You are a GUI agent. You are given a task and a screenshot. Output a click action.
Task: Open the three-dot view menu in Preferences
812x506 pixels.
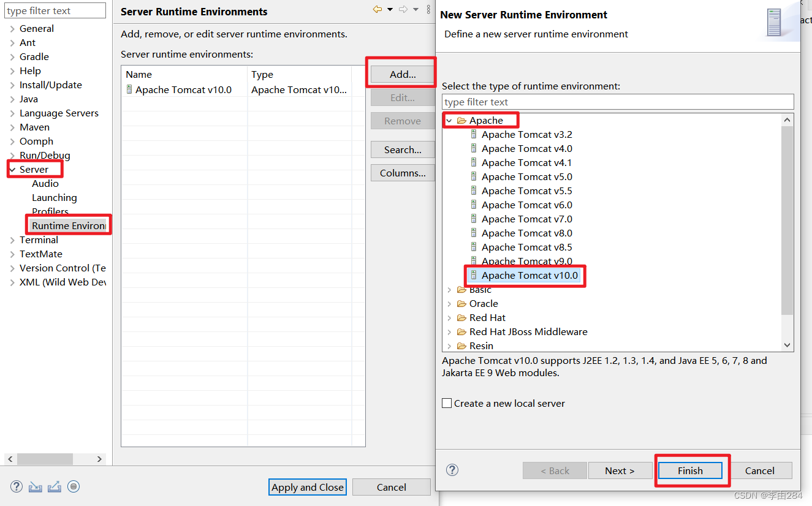[x=428, y=9]
